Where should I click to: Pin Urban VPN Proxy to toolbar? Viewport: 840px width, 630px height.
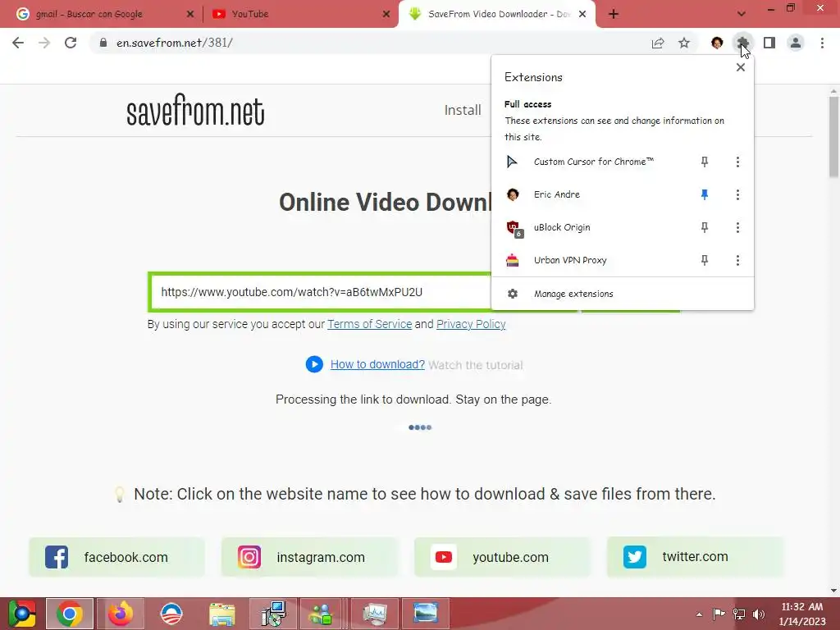coord(705,260)
